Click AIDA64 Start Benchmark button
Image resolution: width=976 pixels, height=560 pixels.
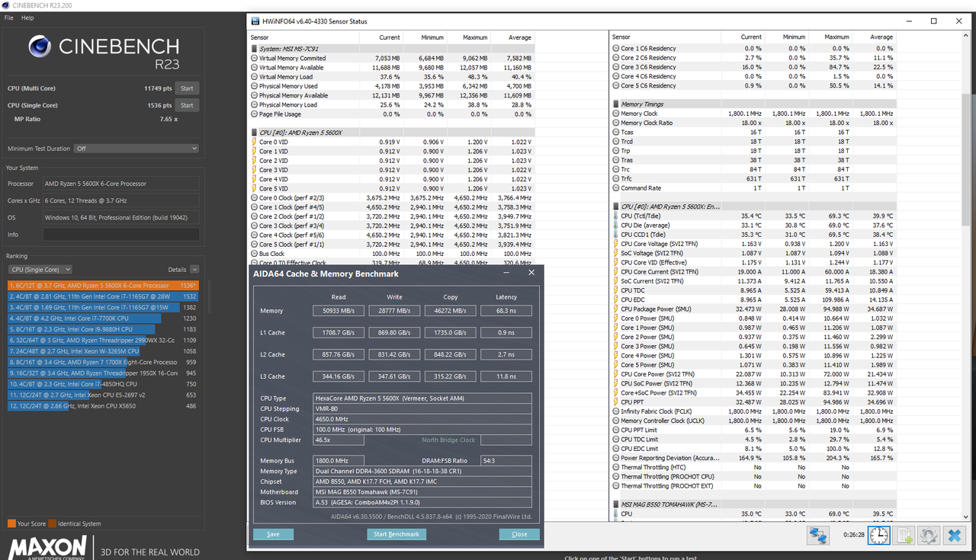(x=396, y=534)
